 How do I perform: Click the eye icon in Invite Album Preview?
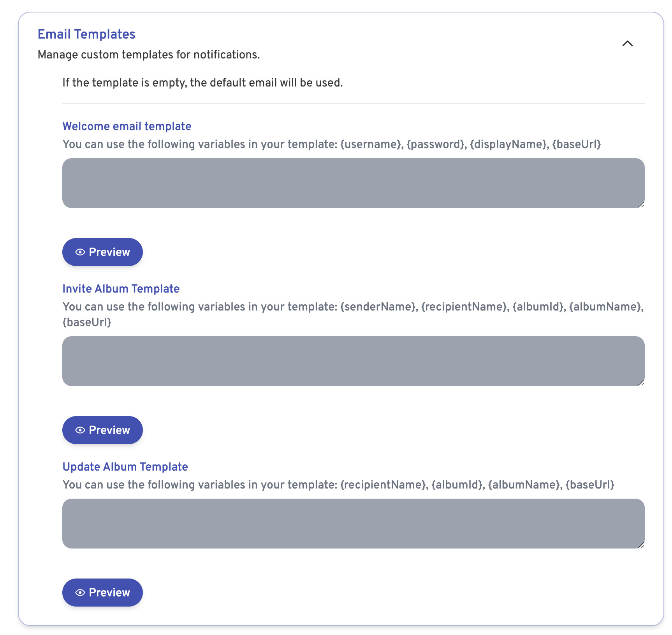[80, 430]
